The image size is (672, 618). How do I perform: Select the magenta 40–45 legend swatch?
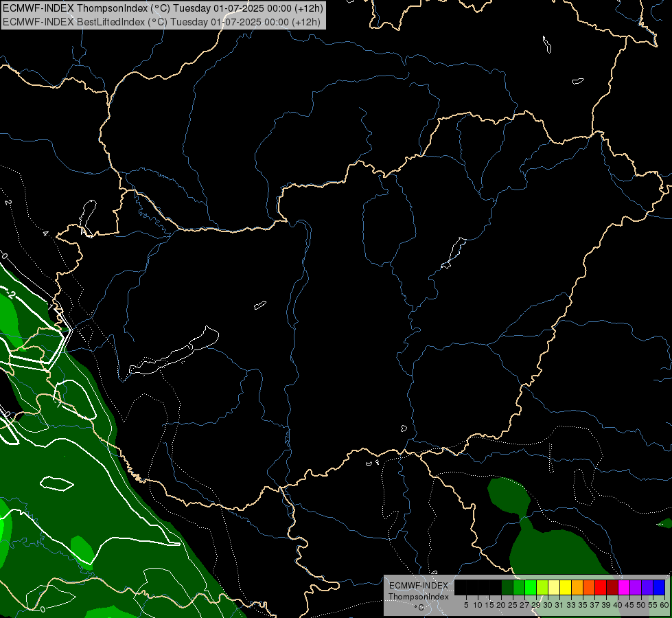point(624,588)
